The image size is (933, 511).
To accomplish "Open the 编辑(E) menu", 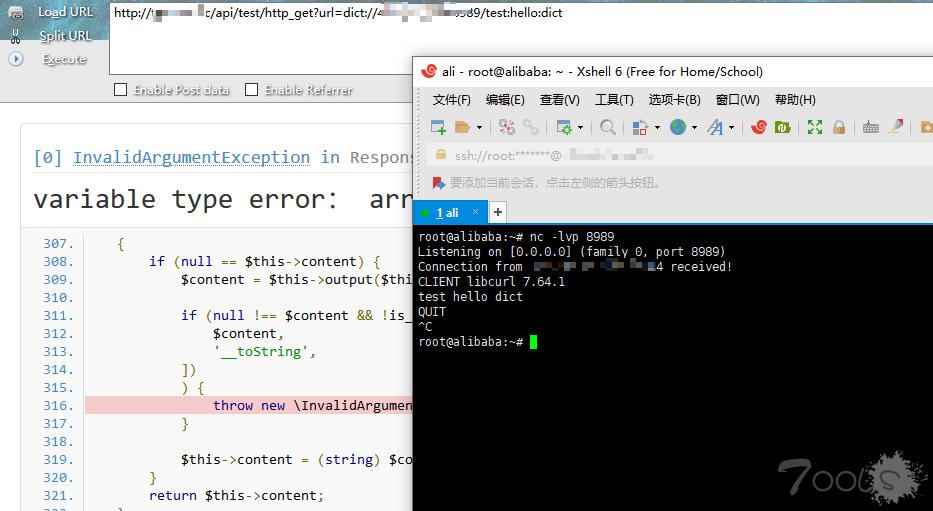I will tap(505, 99).
